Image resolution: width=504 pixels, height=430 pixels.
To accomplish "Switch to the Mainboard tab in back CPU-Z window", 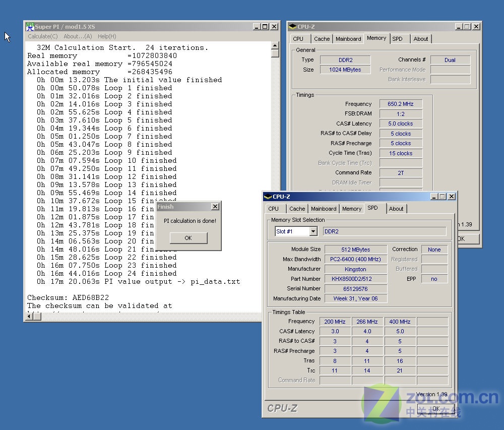I will (348, 39).
